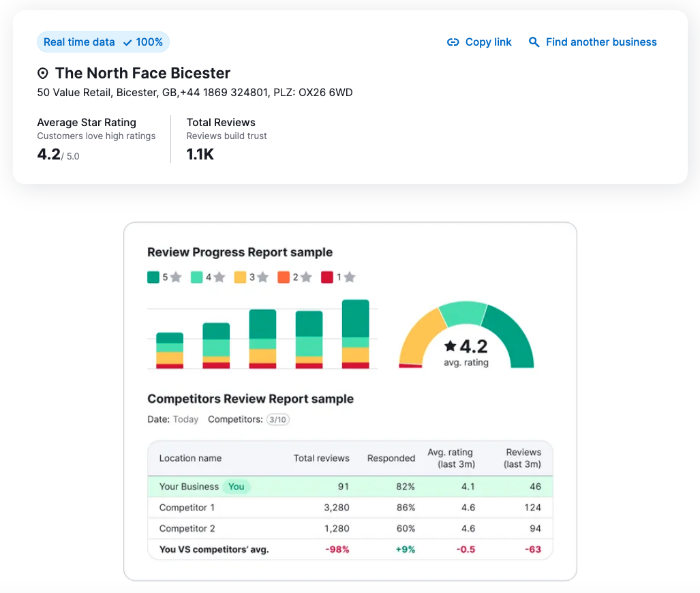Sort the Total reviews column header

point(322,458)
